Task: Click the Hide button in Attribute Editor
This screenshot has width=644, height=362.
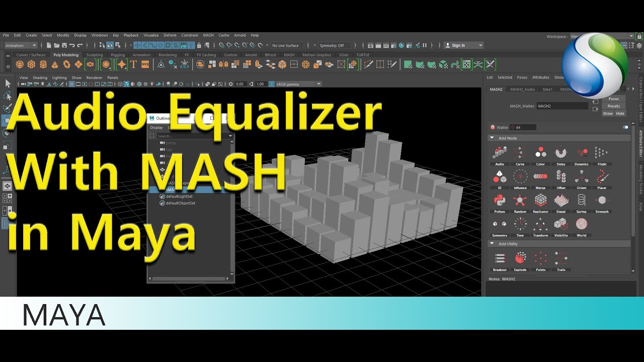Action: pyautogui.click(x=620, y=114)
